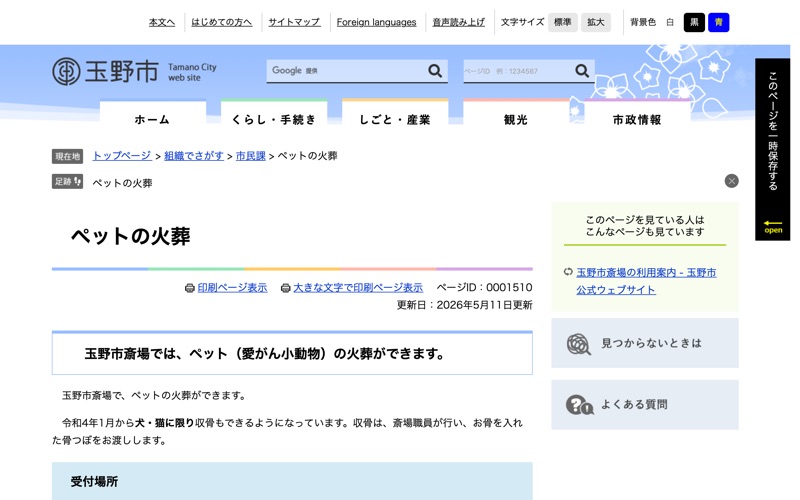Set text size to 拡大
The height and width of the screenshot is (500, 800).
click(x=595, y=22)
